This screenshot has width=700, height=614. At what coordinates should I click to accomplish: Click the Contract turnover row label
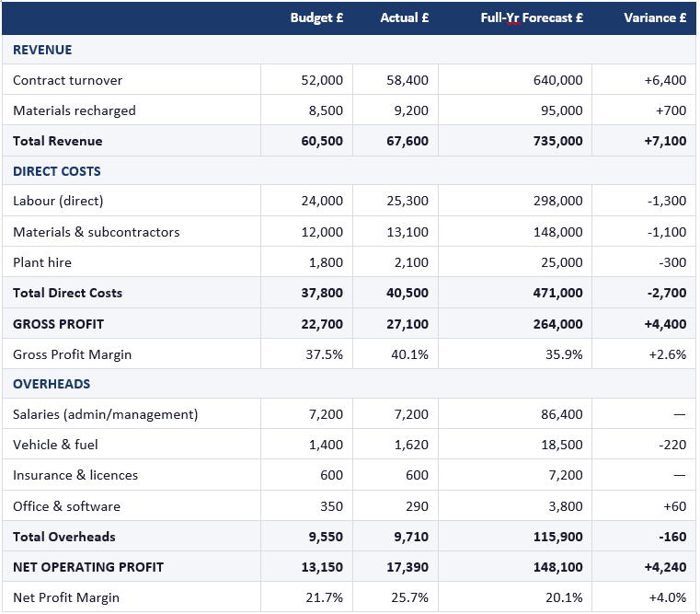pos(67,80)
